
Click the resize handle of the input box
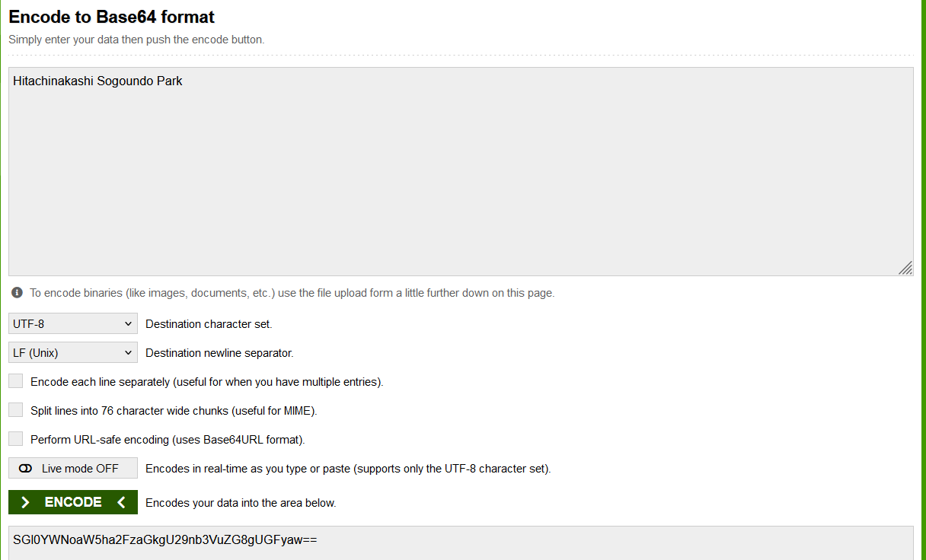click(905, 267)
